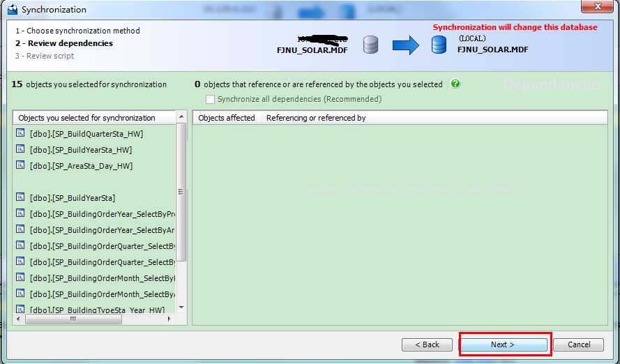This screenshot has width=620, height=364.
Task: Click list vertical scrollbar up arrow
Action: 181,117
